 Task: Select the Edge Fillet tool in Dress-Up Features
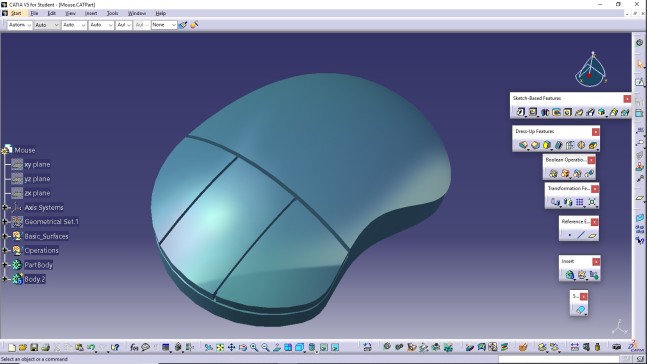click(x=523, y=145)
